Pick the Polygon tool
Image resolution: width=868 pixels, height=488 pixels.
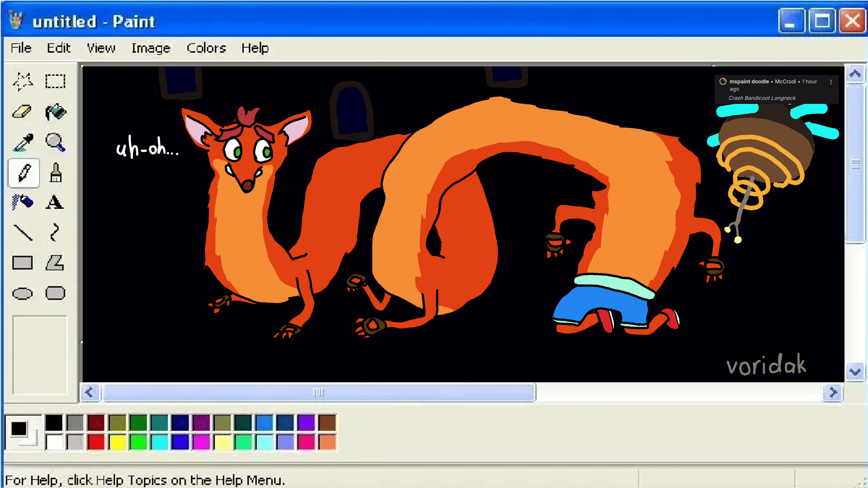(x=55, y=263)
